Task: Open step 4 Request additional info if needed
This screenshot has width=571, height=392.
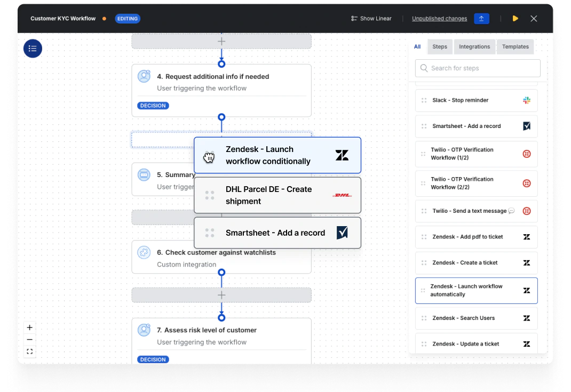Action: (x=221, y=91)
